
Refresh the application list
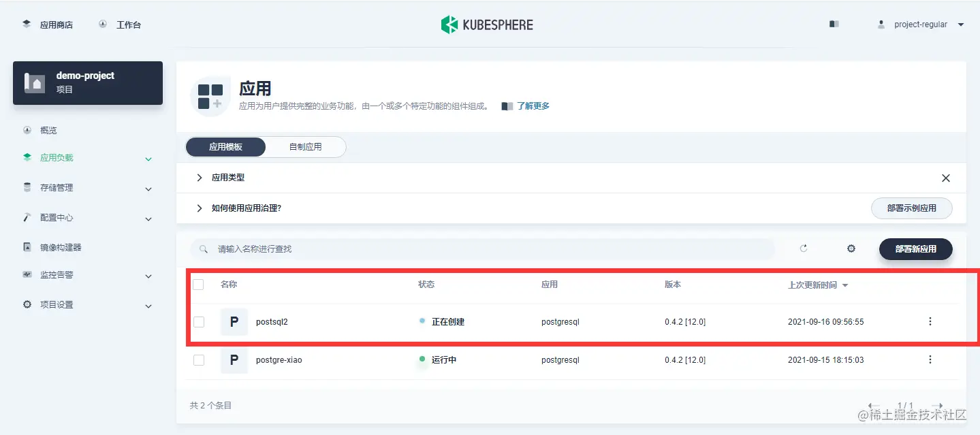click(x=804, y=248)
